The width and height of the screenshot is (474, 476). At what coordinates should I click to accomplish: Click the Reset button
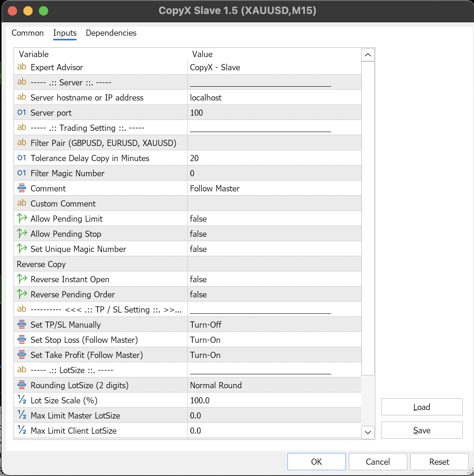pos(439,462)
